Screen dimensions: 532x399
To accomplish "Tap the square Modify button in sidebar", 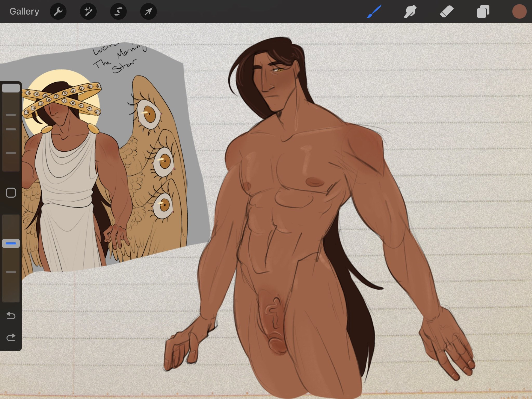I will 11,193.
